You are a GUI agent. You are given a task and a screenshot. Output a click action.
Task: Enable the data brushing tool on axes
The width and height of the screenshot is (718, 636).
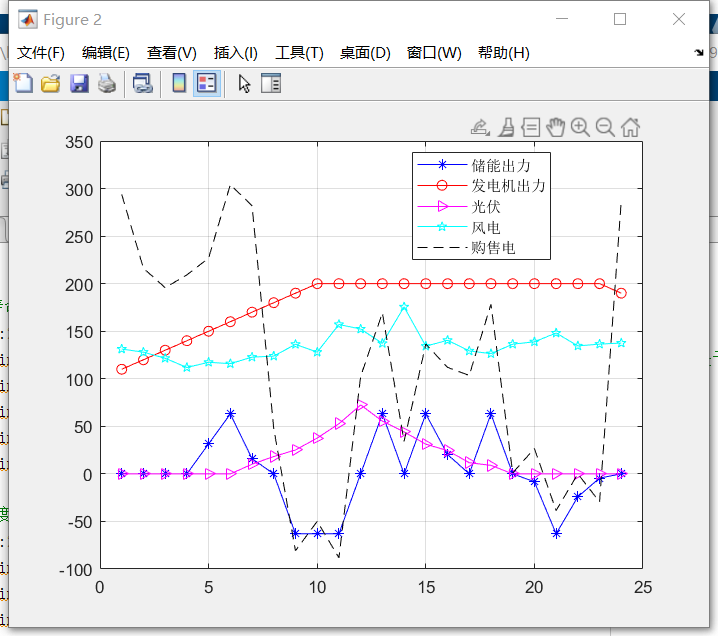[507, 127]
